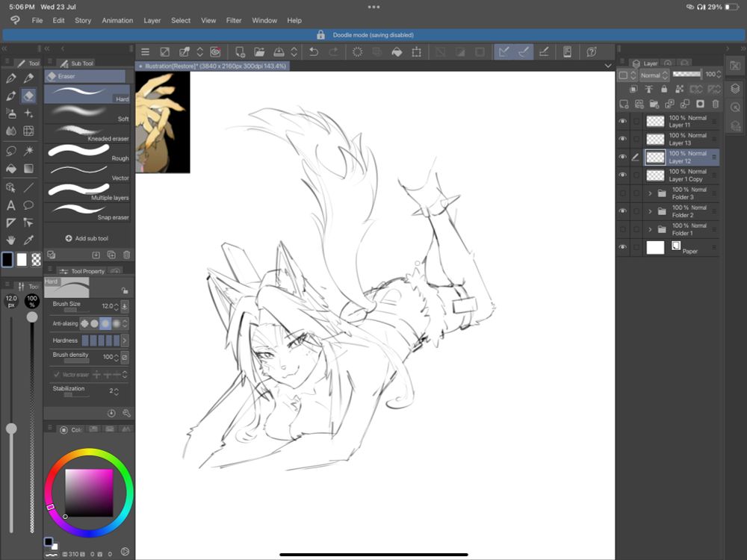
Task: Open the File menu
Action: [37, 20]
